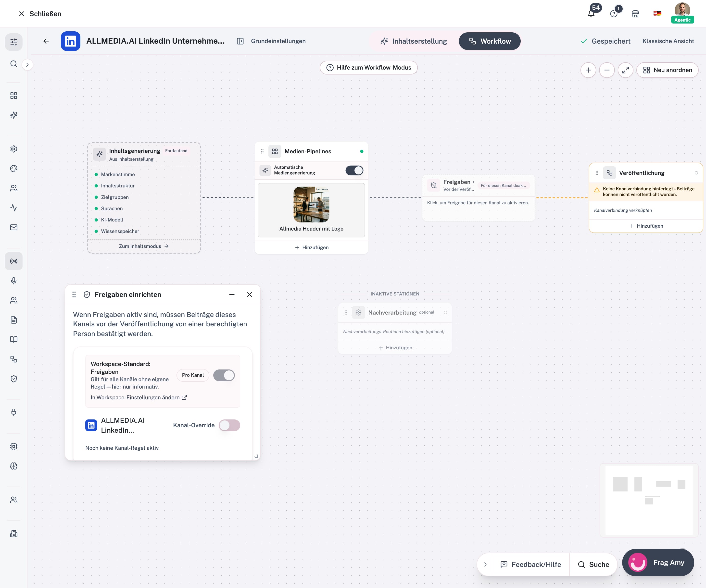Open Suche in bottom bar
706x588 pixels.
(593, 564)
